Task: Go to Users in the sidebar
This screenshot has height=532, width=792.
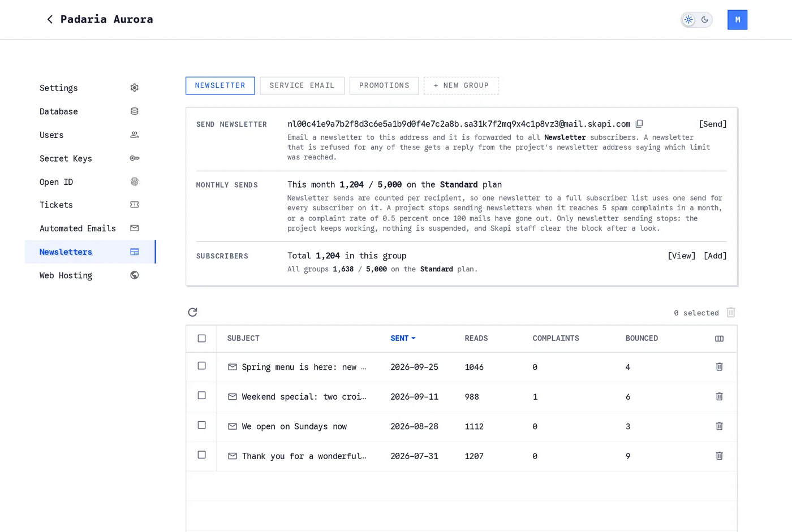Action: [89, 135]
